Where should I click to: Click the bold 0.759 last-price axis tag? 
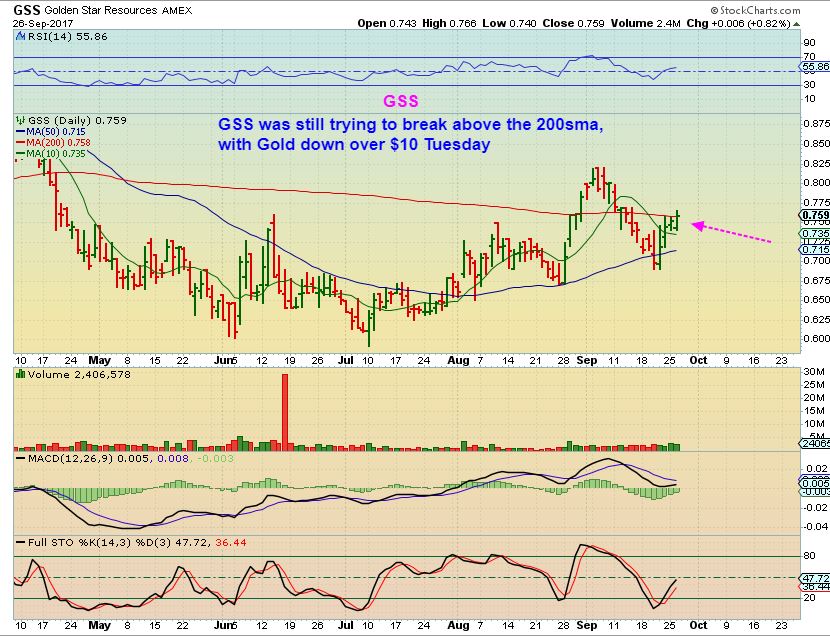click(815, 215)
